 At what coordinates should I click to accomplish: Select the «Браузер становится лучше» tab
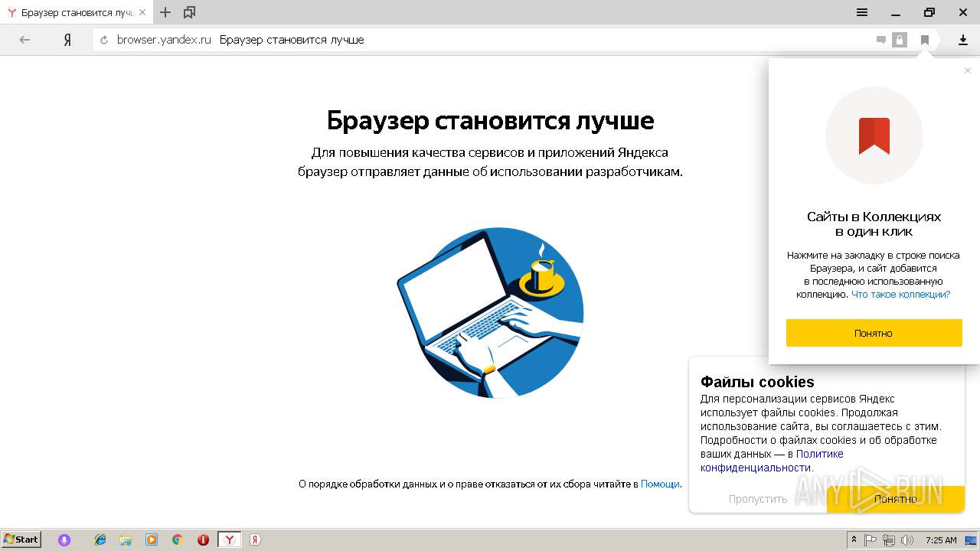(77, 13)
